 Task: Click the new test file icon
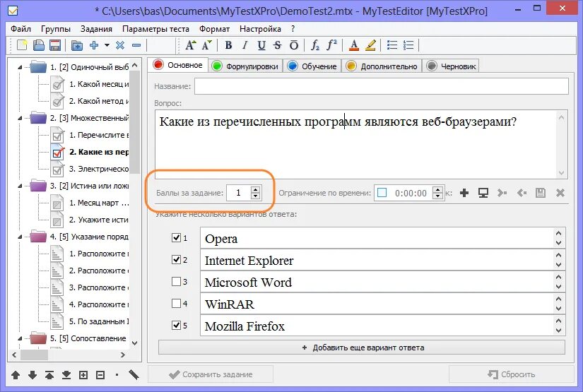tap(22, 45)
